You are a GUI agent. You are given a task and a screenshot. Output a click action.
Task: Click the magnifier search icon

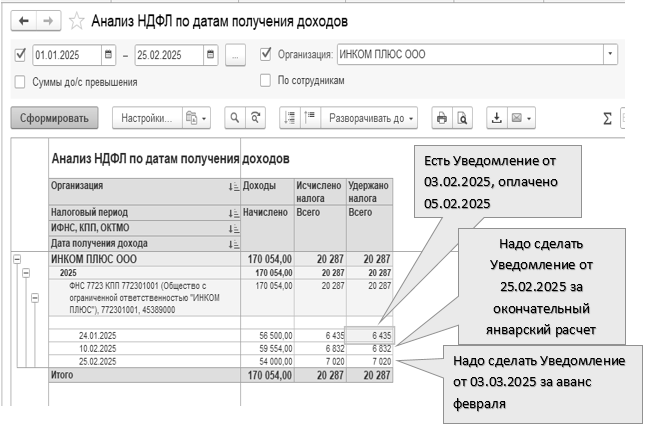click(235, 118)
